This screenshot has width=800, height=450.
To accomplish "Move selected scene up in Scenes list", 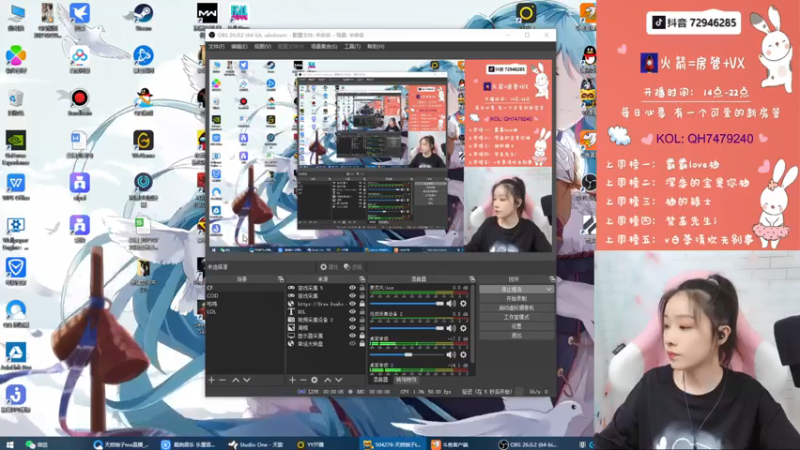I will tap(236, 380).
